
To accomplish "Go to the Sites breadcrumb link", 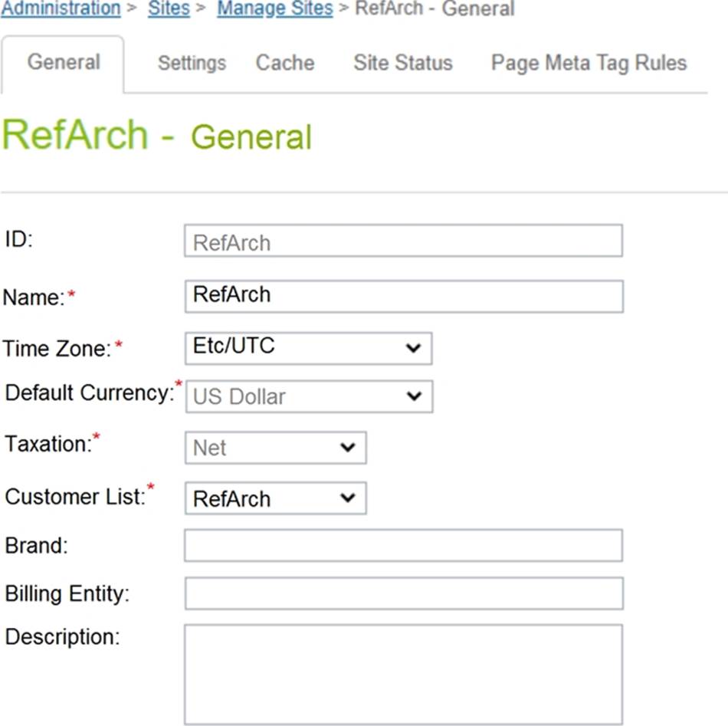I will [x=169, y=9].
